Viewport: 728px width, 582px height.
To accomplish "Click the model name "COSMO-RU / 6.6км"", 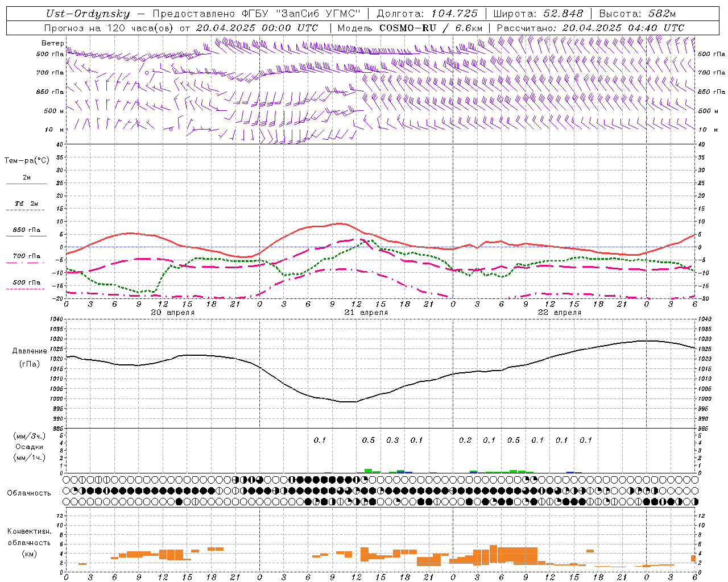I will coord(431,28).
